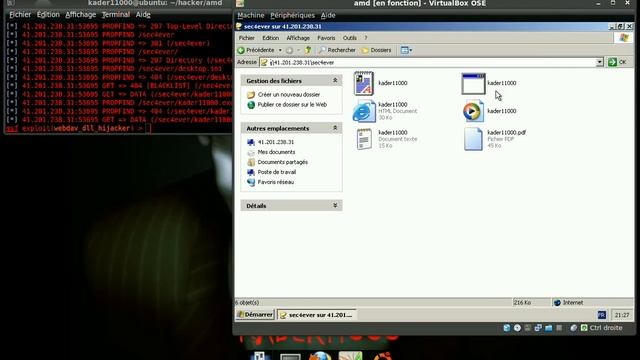Viewport: 640px width, 360px height.
Task: Open the ? help menu in Explorer
Action: tap(366, 38)
